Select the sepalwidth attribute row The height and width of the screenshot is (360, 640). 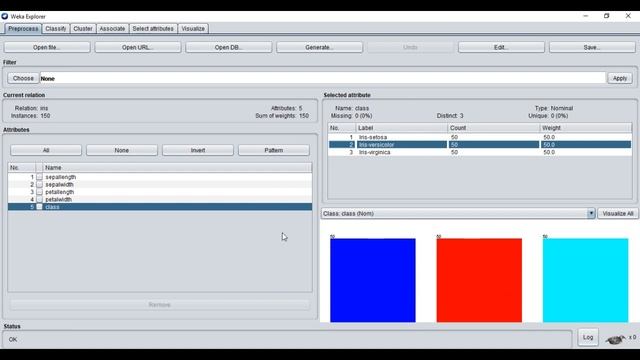tap(160, 184)
